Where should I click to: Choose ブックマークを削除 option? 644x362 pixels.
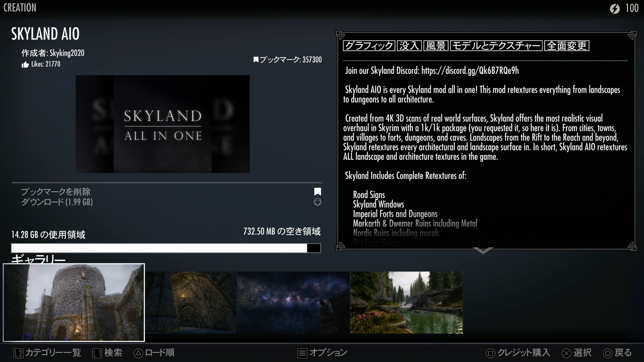click(x=56, y=192)
